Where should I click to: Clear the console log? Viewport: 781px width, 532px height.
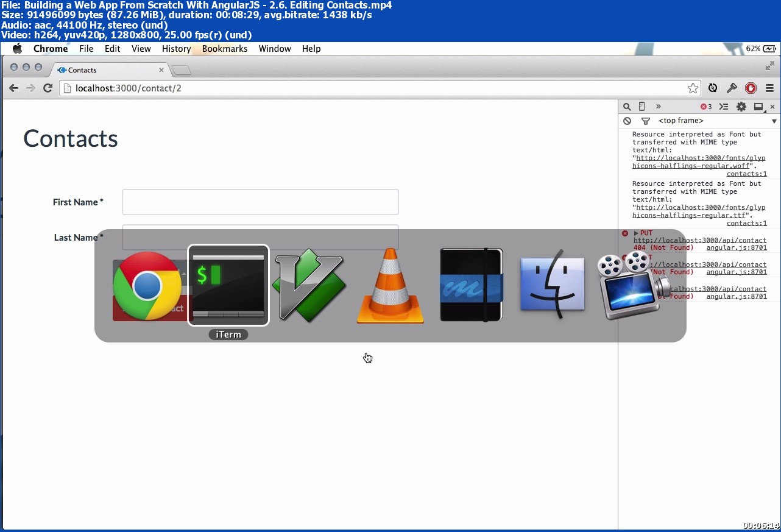(627, 121)
